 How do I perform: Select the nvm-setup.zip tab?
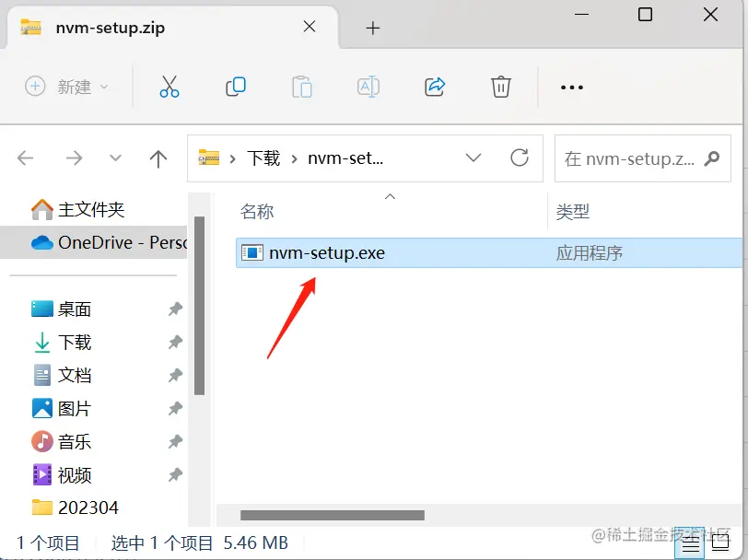tap(171, 28)
